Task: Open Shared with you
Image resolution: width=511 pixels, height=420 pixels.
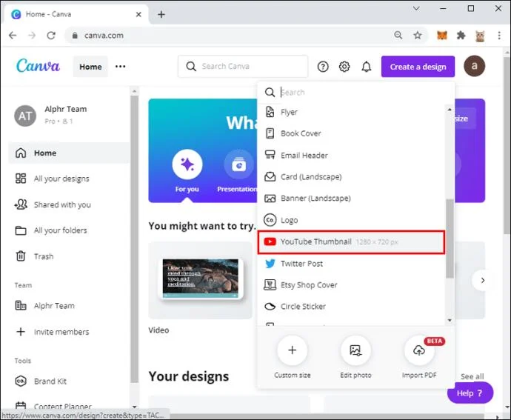Action: [x=69, y=204]
